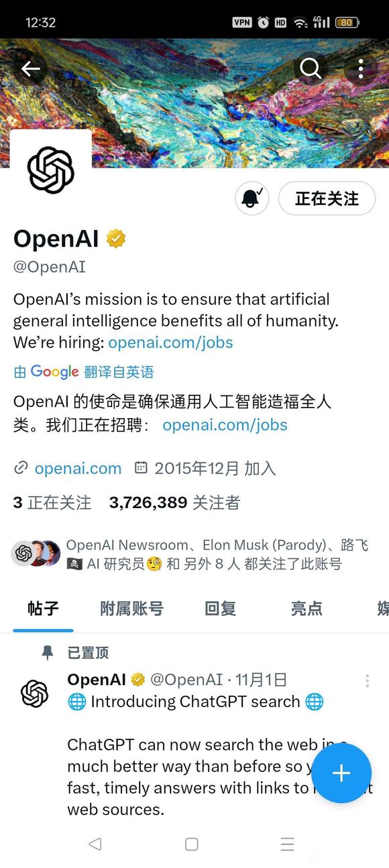Open the 附属账号 tab

(131, 609)
